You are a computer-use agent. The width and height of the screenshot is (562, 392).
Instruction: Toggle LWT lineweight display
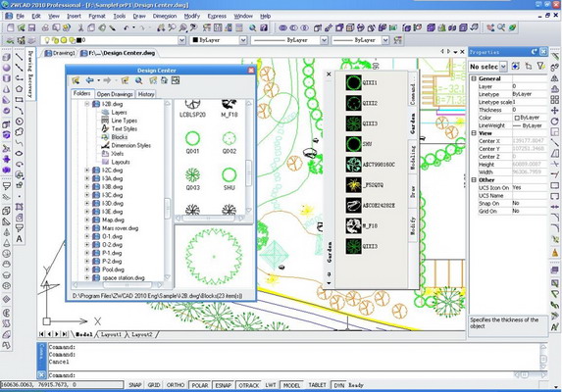[x=271, y=385]
